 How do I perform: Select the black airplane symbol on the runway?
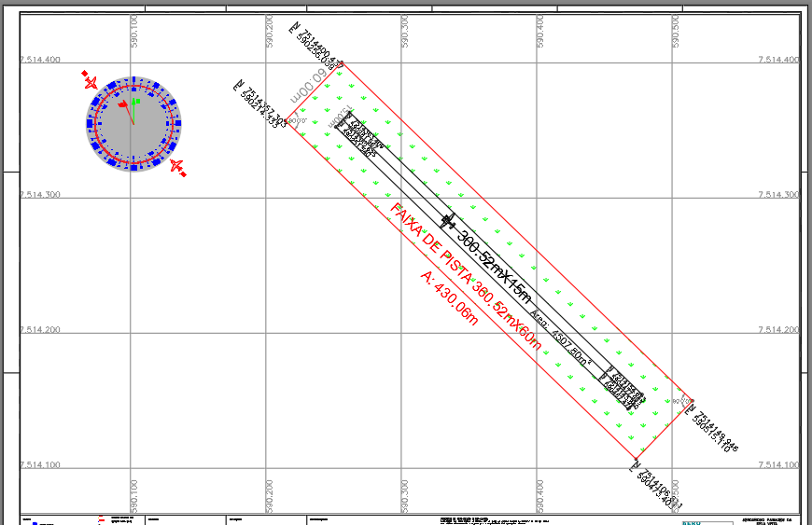448,221
